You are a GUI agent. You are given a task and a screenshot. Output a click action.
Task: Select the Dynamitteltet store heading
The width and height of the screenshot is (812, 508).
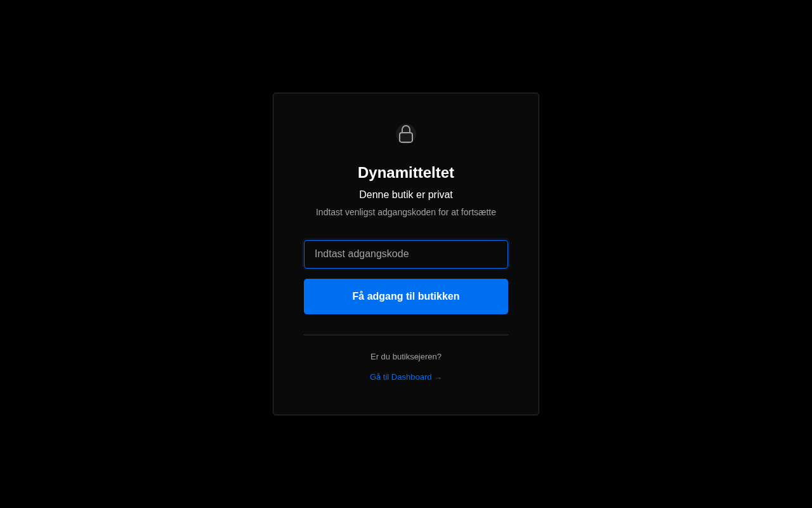tap(406, 173)
